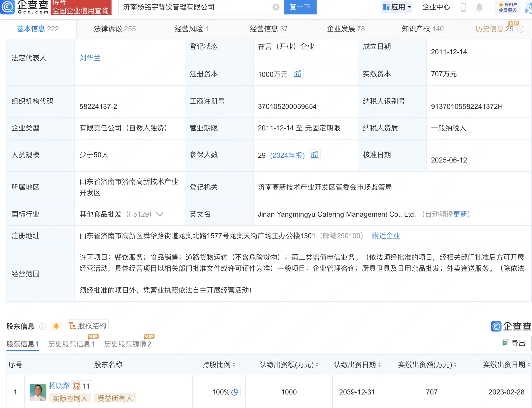Switch to 经营风险 tab
This screenshot has height=408, width=532.
coord(192,29)
